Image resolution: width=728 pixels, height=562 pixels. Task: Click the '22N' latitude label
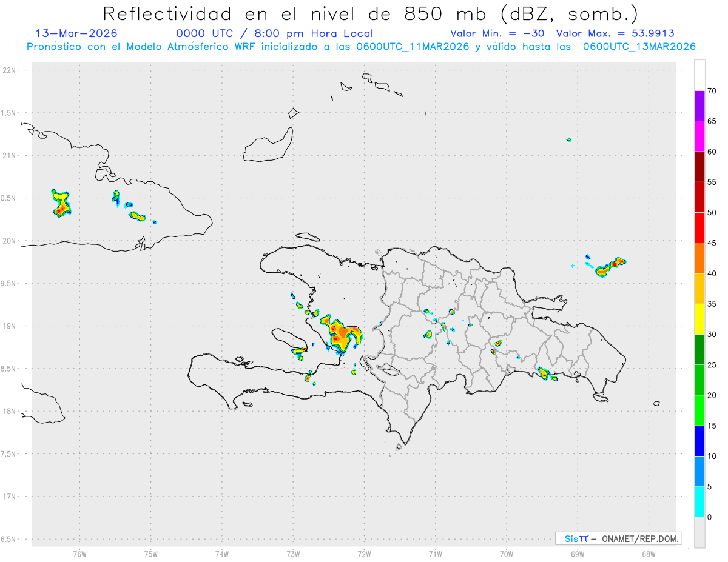[x=10, y=70]
